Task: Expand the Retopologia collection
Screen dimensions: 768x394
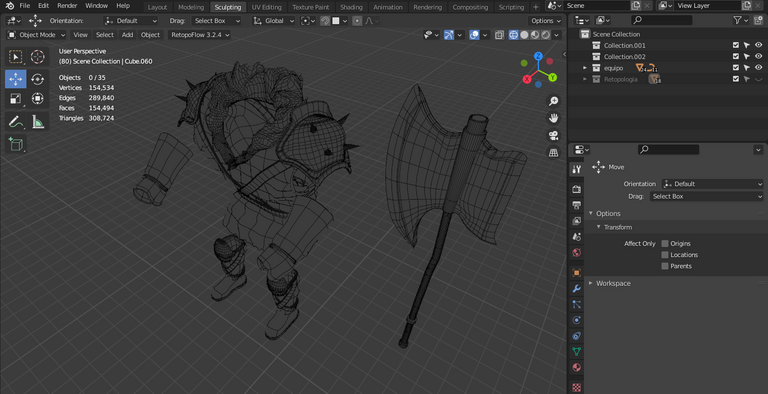Action: pos(585,79)
